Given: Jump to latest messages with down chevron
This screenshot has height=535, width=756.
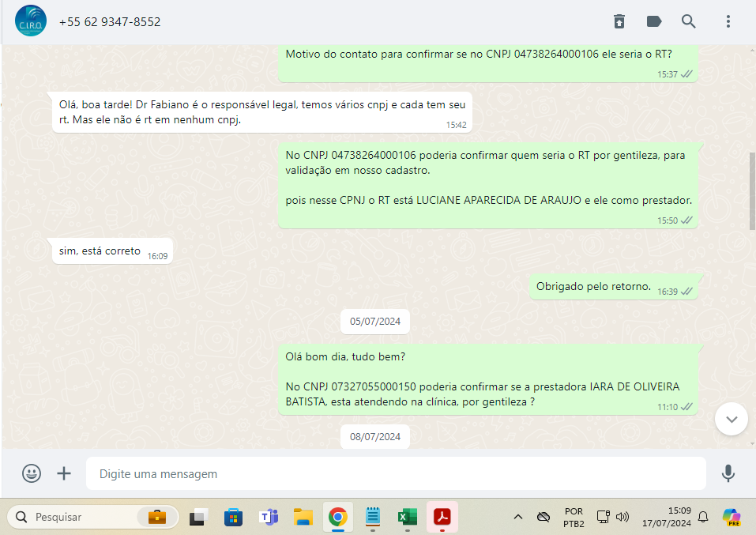Looking at the screenshot, I should [x=732, y=419].
